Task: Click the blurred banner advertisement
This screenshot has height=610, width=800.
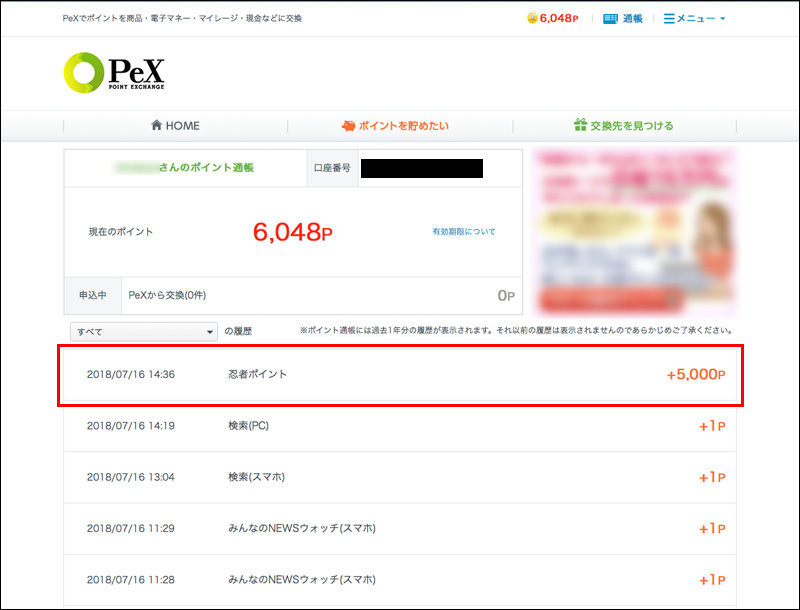Action: point(635,232)
